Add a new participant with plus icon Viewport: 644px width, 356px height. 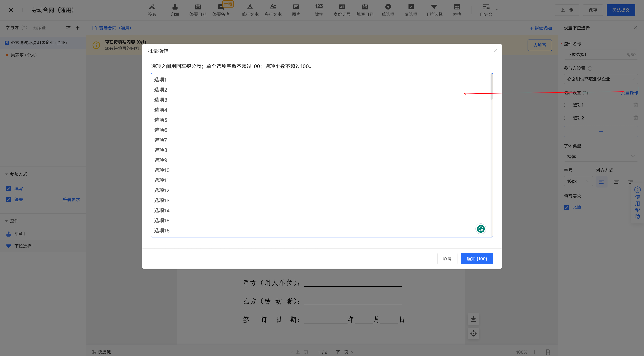point(77,28)
